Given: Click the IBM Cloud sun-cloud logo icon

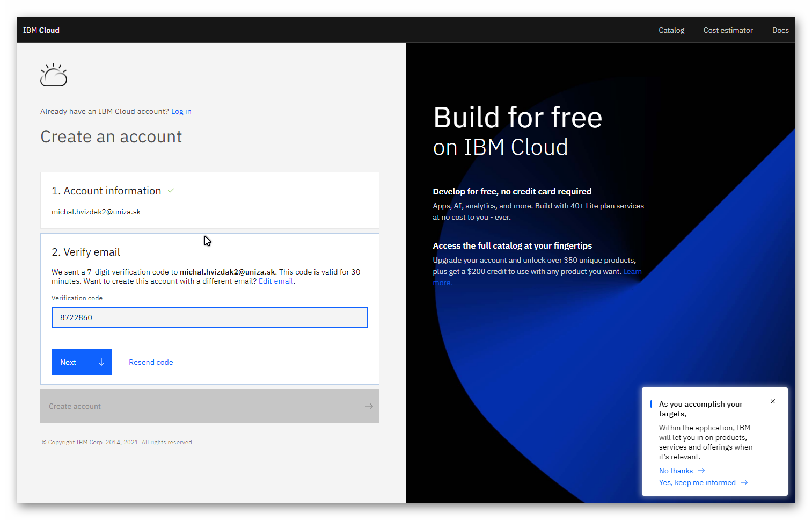Looking at the screenshot, I should 54,75.
